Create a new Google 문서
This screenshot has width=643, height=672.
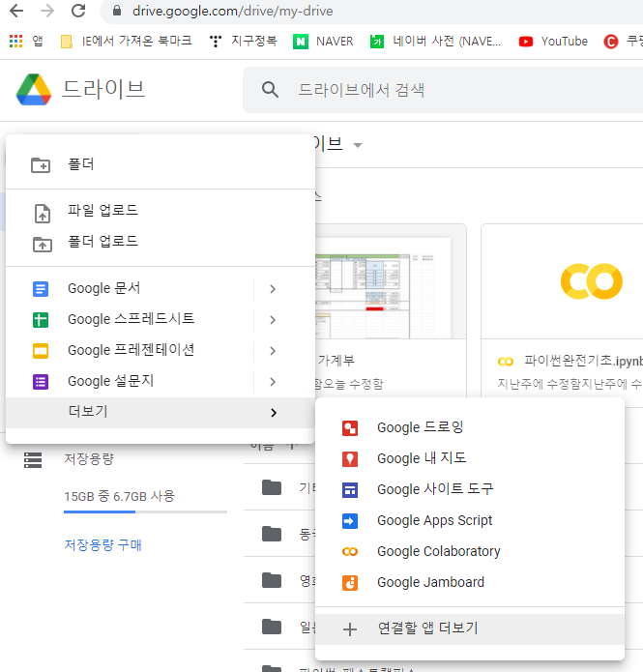click(x=130, y=288)
